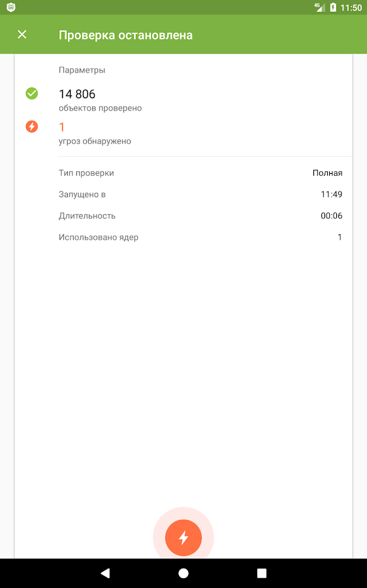
Task: Click the 'Использовано ядер' row
Action: (200, 237)
